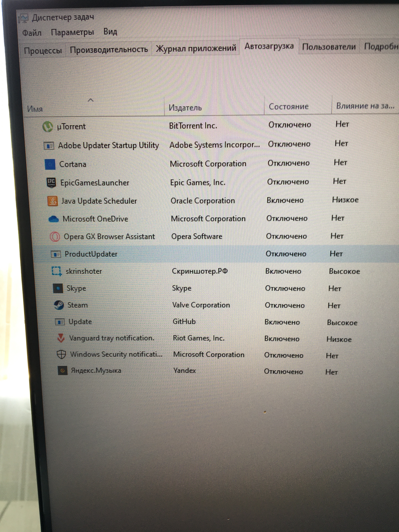Switch to the Процессы tab
Viewport: 399px width, 532px height.
(x=43, y=51)
